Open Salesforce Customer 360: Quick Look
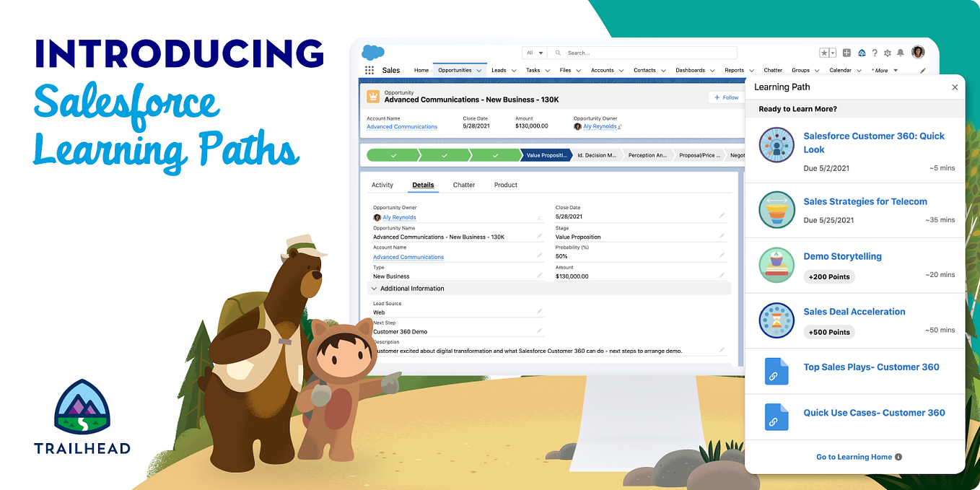This screenshot has height=490, width=980. point(874,143)
